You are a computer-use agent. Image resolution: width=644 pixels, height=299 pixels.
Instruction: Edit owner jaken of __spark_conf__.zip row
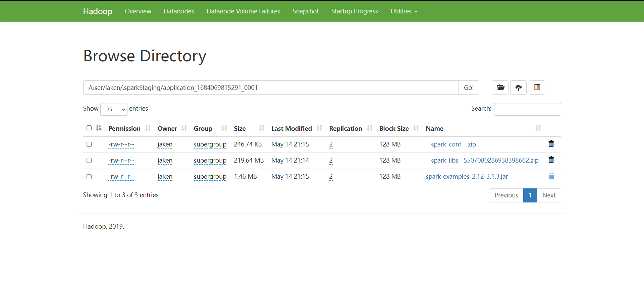165,144
